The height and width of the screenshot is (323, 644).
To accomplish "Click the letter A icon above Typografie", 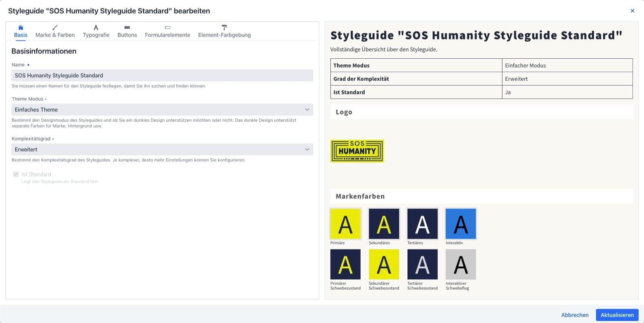I will [x=96, y=27].
